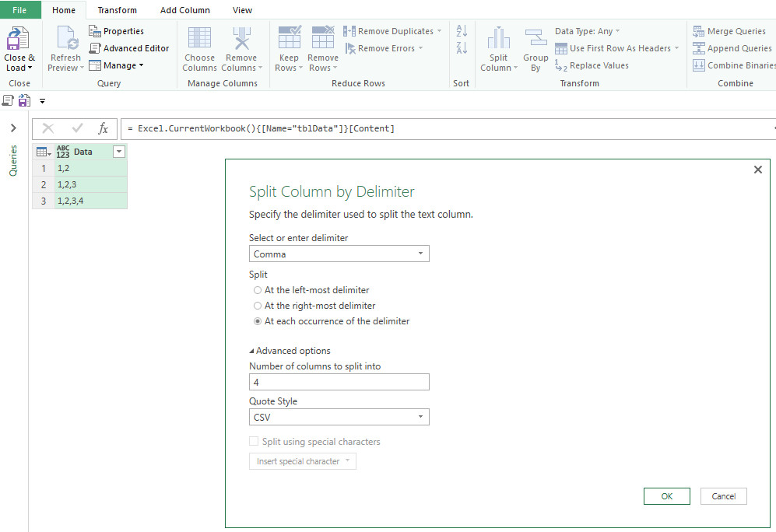Click the Remove Rows icon

(x=323, y=37)
